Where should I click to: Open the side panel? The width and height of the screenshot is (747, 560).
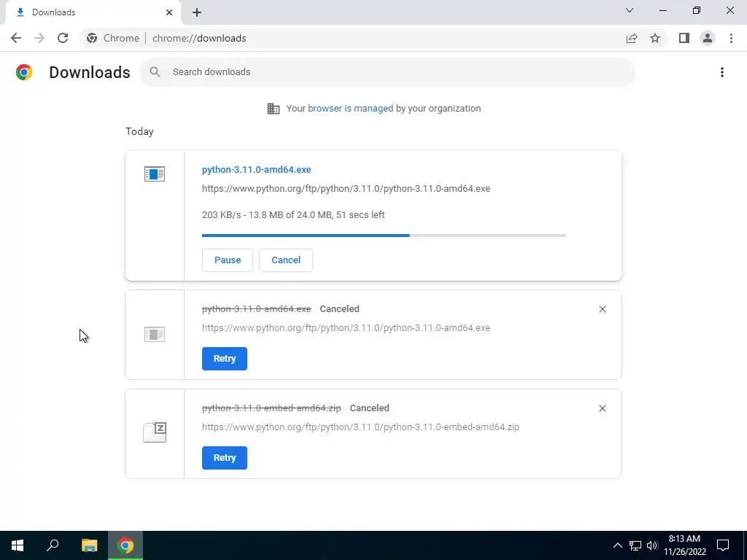click(x=684, y=38)
